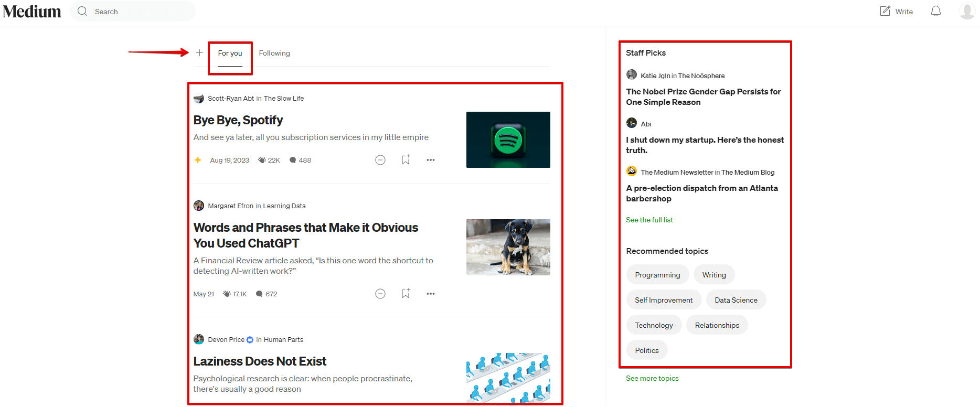Click Margaret Efron author avatar
The height and width of the screenshot is (407, 980).
tap(199, 206)
